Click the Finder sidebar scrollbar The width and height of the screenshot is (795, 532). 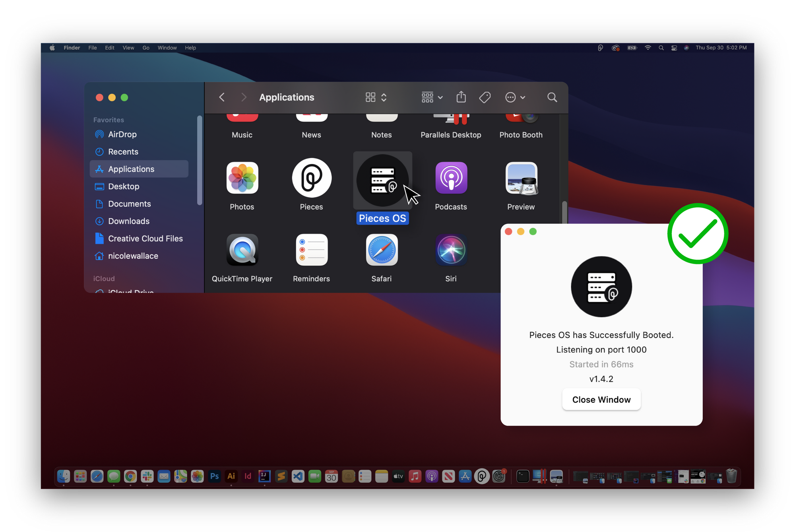(x=200, y=161)
